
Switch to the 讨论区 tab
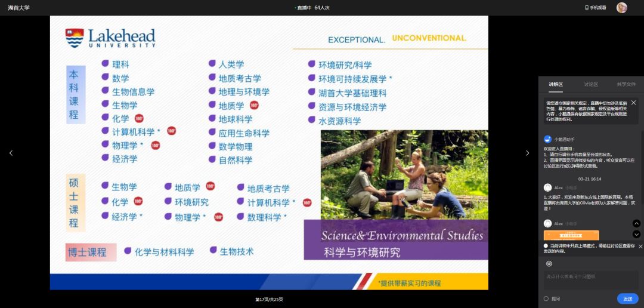pyautogui.click(x=590, y=84)
